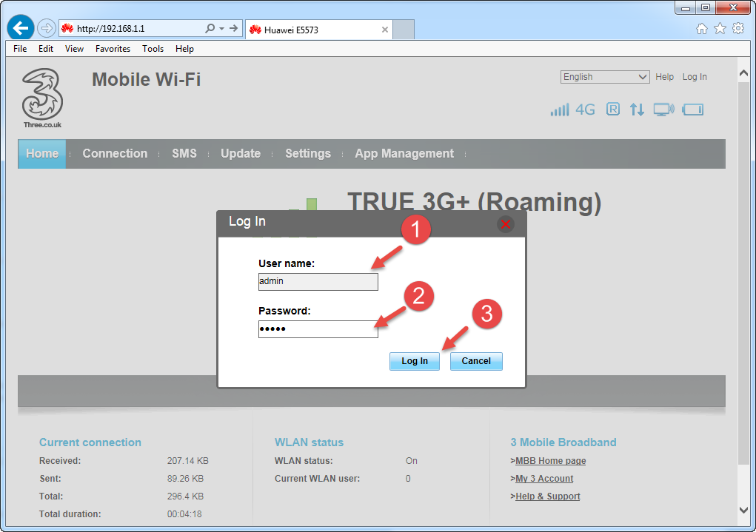Click the roaming R indicator icon
This screenshot has height=532, width=756.
click(613, 110)
